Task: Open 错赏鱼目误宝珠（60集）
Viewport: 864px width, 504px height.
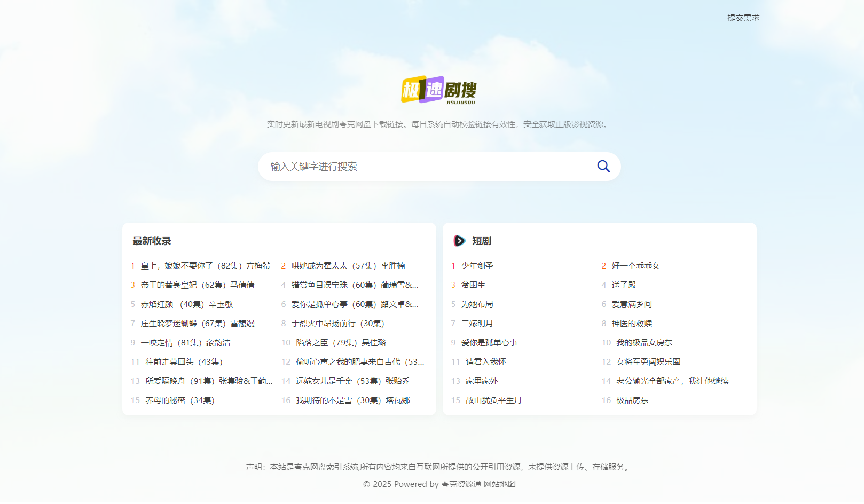Action: tap(355, 285)
